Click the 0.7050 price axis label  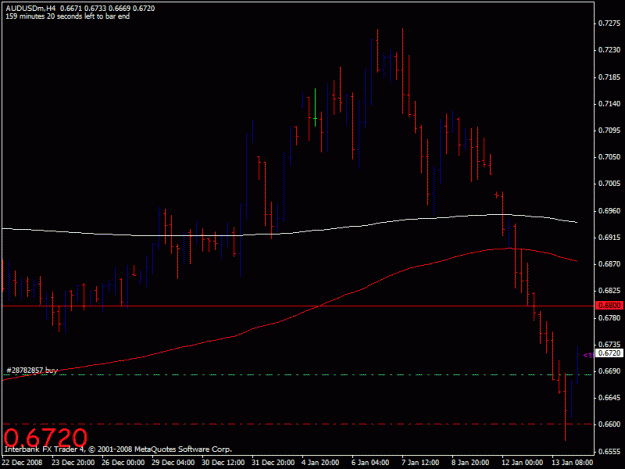pos(609,157)
